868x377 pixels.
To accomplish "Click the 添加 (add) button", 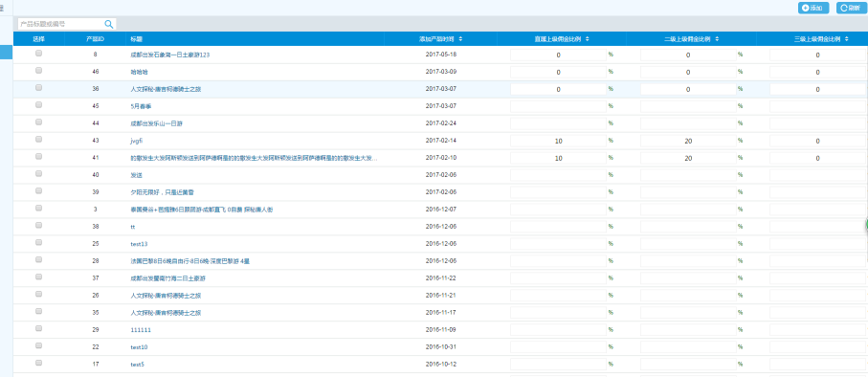I will pyautogui.click(x=812, y=8).
